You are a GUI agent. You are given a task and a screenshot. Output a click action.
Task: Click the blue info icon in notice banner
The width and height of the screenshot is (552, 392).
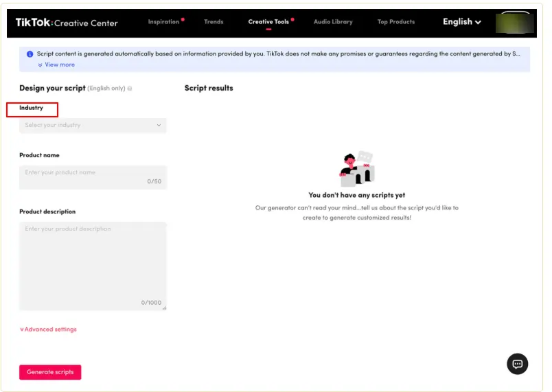(x=30, y=54)
